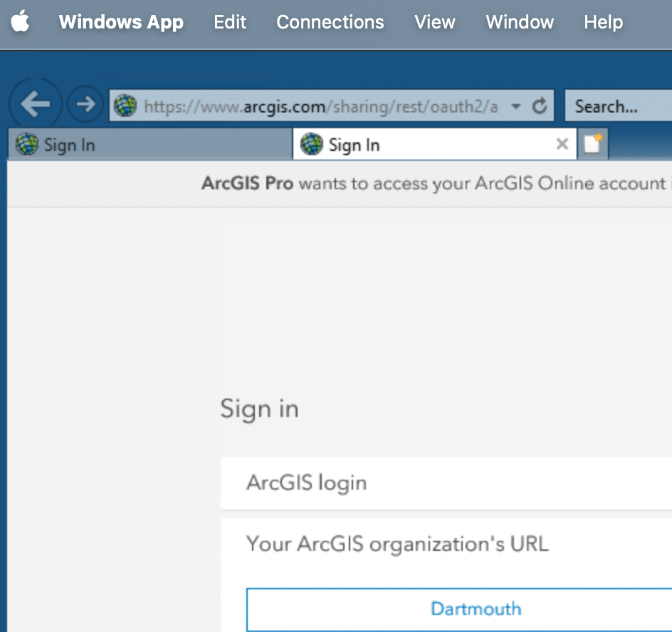The width and height of the screenshot is (672, 632).
Task: Close the active Sign In tab
Action: click(x=562, y=144)
